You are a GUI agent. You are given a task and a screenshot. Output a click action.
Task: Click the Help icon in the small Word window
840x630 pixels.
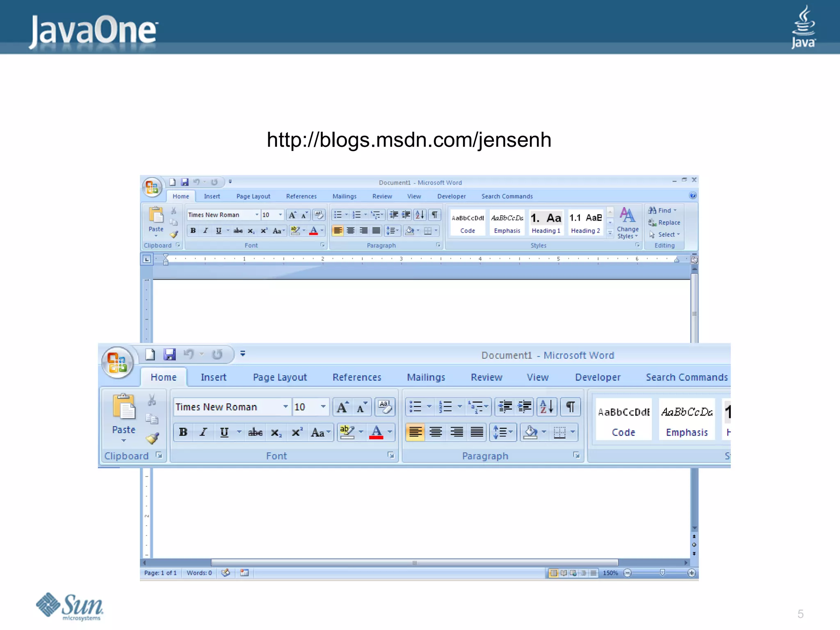pyautogui.click(x=693, y=196)
